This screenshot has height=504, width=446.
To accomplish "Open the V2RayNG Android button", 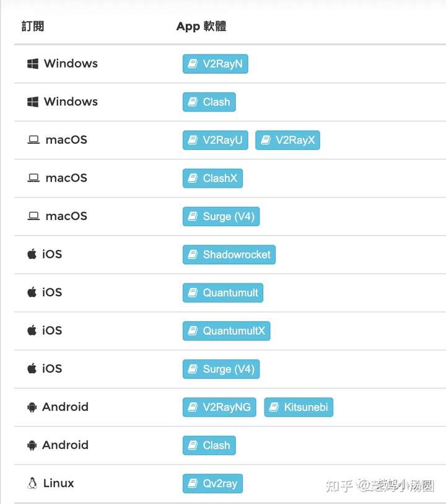I will pyautogui.click(x=219, y=407).
